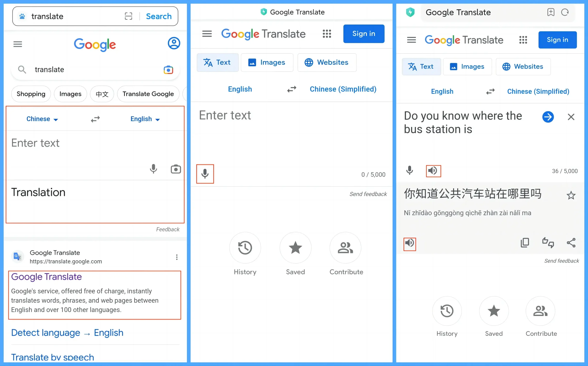Click the copy icon on translated text
This screenshot has height=366, width=588.
click(x=525, y=243)
